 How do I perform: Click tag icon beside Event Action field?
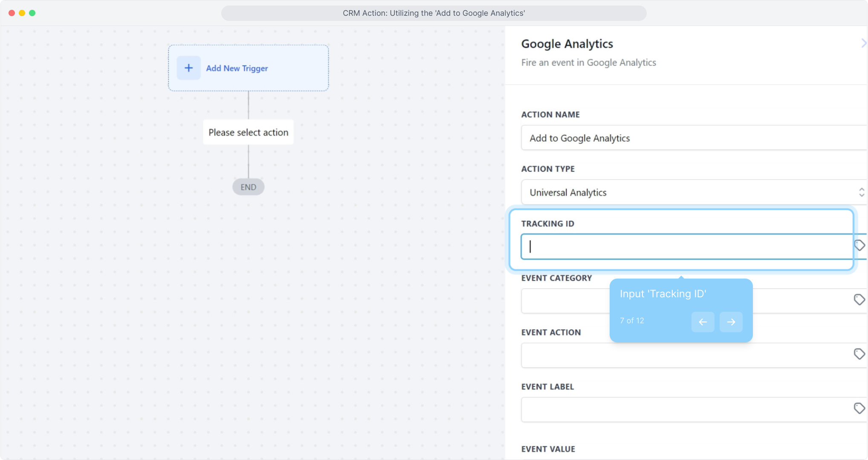859,354
